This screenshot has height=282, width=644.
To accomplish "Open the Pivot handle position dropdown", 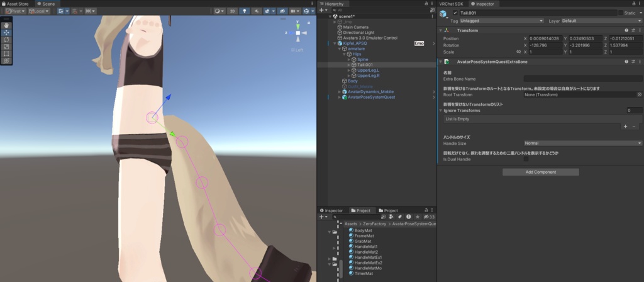I will coord(15,11).
